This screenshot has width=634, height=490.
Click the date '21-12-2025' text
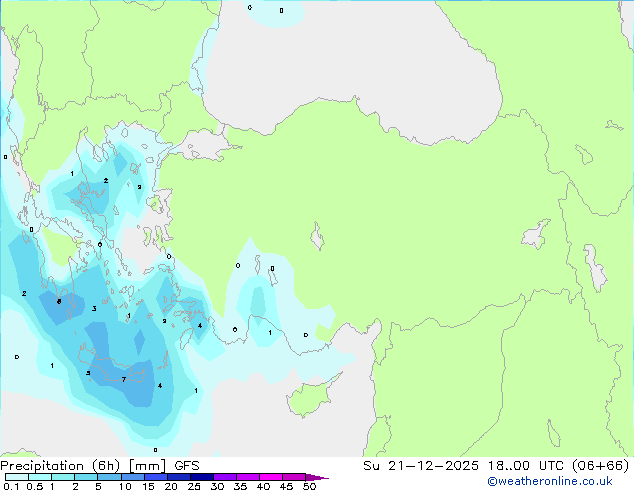click(x=433, y=466)
